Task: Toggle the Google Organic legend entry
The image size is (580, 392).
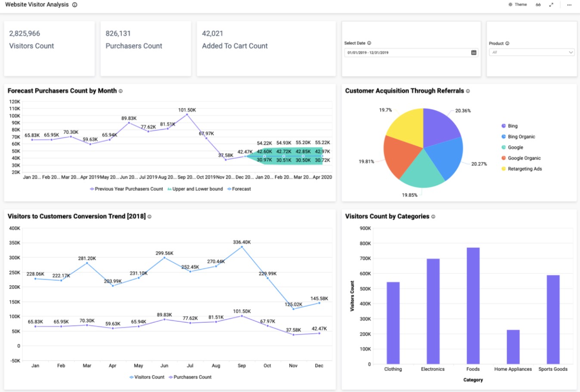Action: click(x=521, y=158)
